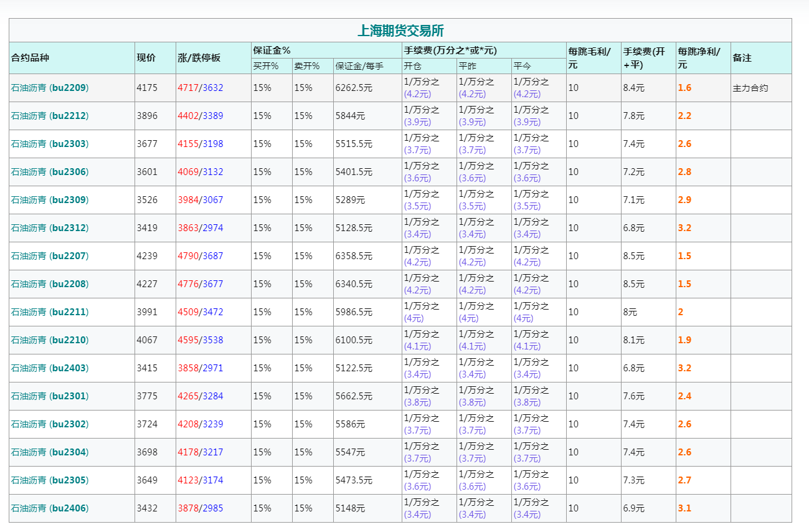This screenshot has height=532, width=809.
Task: Open the 石油沥青 (bu2211) contract link
Action: (x=50, y=312)
